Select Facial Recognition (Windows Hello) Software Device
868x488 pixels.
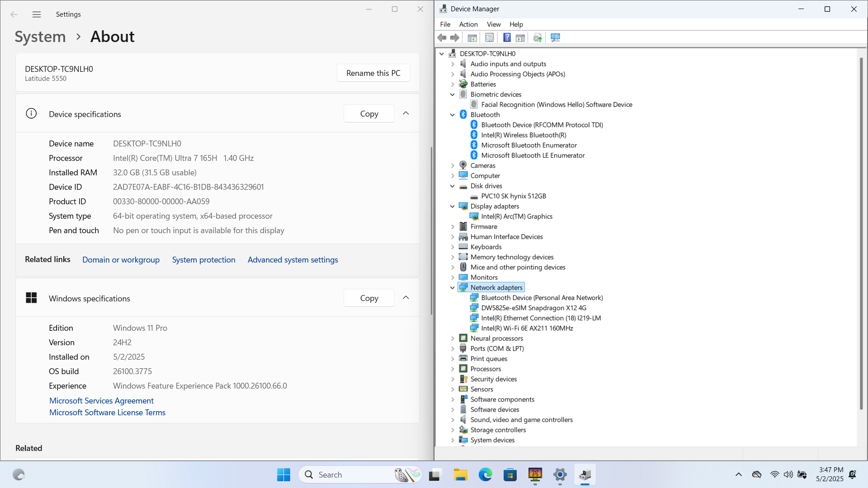pyautogui.click(x=557, y=105)
